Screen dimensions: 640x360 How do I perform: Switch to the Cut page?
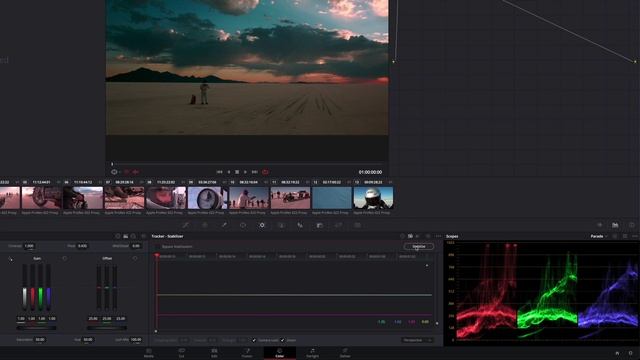pyautogui.click(x=182, y=353)
